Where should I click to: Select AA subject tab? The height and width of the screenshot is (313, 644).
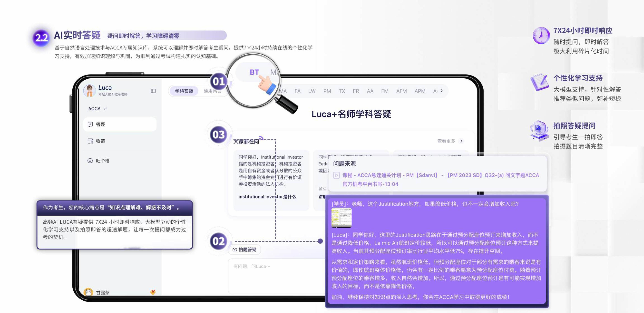(x=370, y=91)
